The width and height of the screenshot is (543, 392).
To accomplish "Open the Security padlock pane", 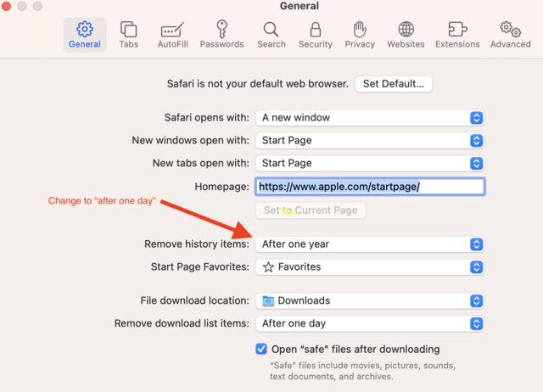I will [x=315, y=34].
